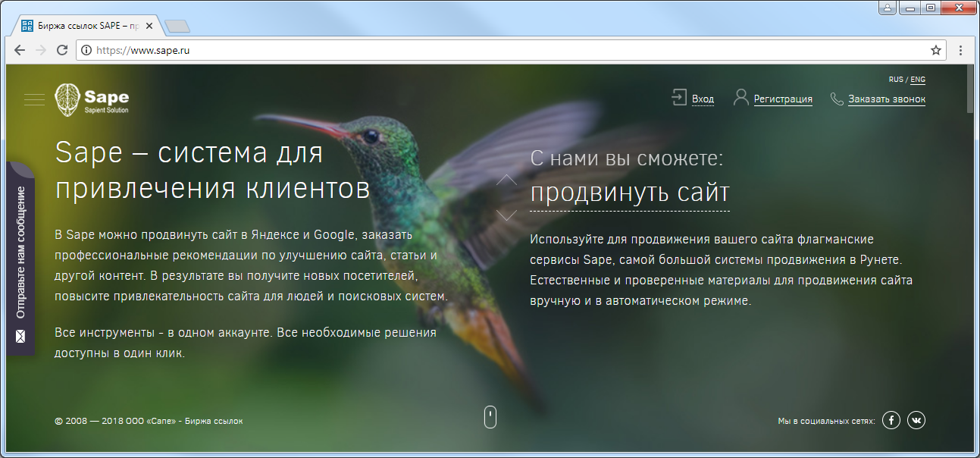This screenshot has height=458, width=980.
Task: Open the Chrome three-dot menu
Action: click(961, 50)
